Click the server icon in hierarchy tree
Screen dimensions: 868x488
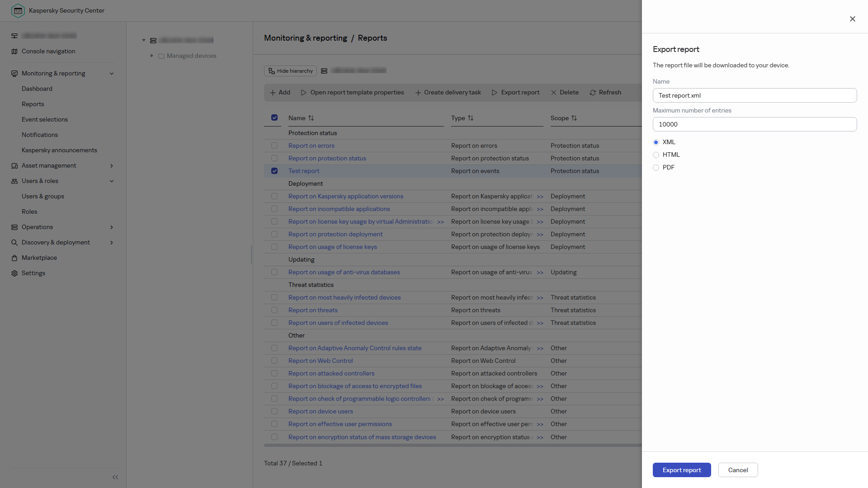pos(153,41)
